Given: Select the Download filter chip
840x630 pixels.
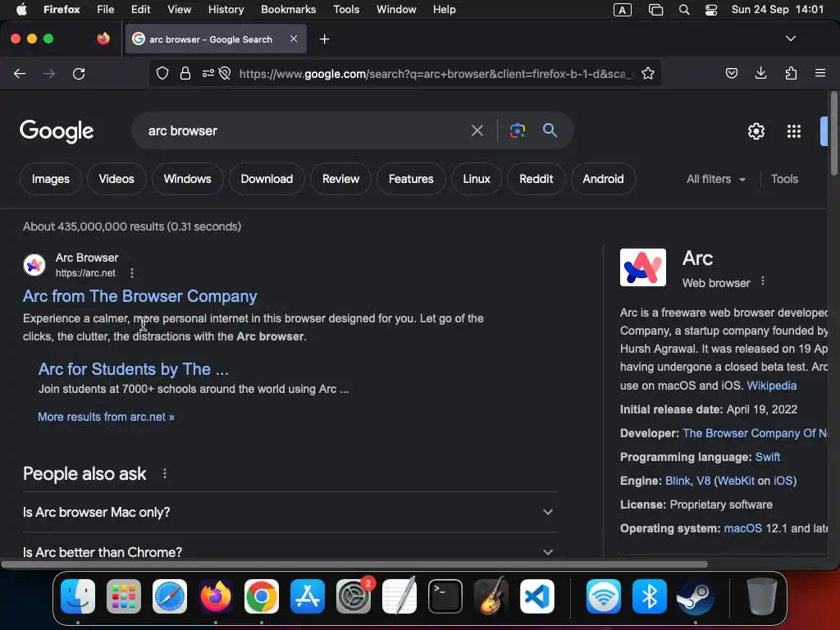Looking at the screenshot, I should point(267,179).
